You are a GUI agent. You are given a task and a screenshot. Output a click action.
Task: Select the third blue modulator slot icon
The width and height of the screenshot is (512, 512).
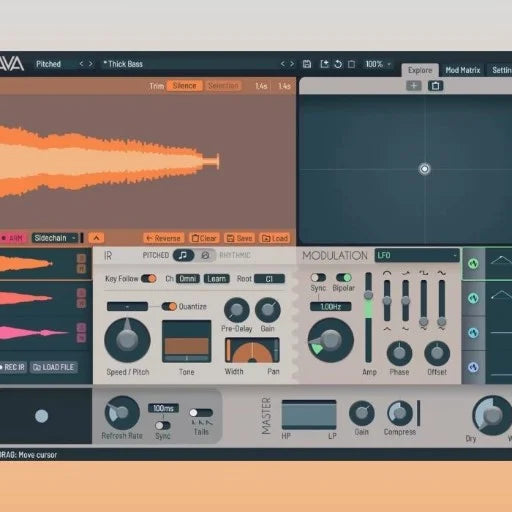pyautogui.click(x=473, y=333)
